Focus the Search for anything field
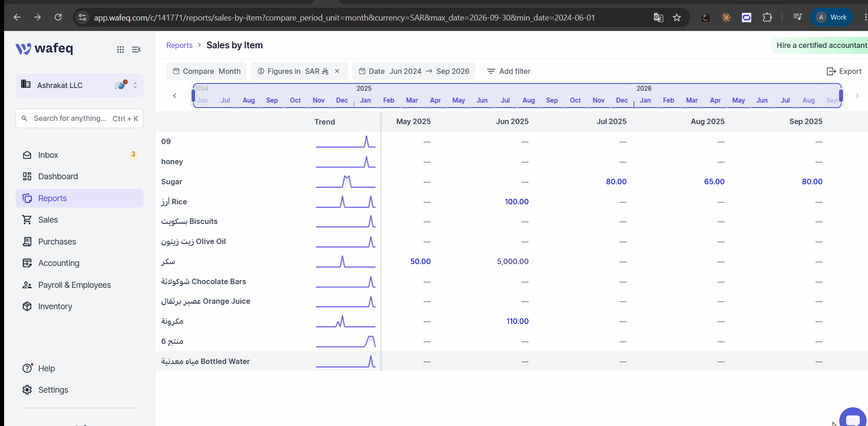The width and height of the screenshot is (868, 426). coord(79,118)
